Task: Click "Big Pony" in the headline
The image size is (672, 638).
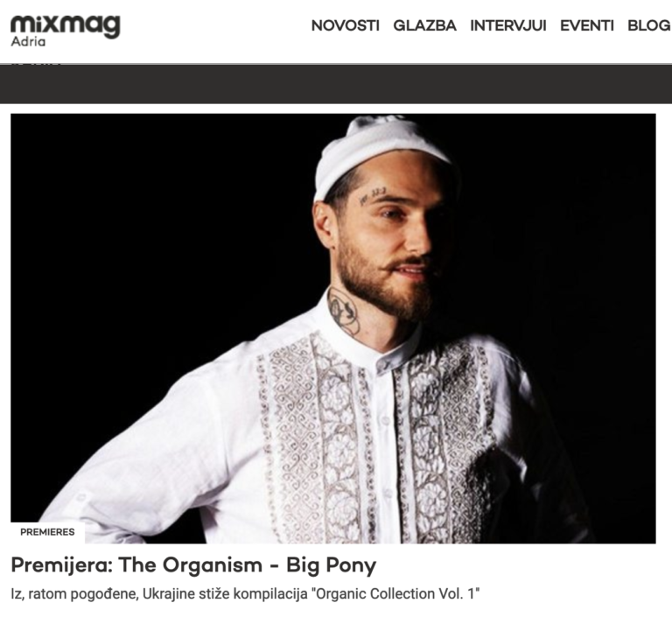Action: click(x=332, y=565)
